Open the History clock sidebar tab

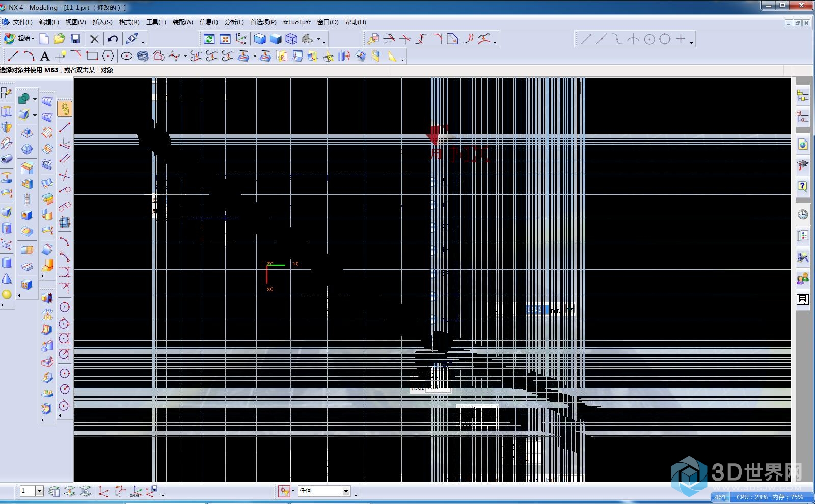pos(803,214)
